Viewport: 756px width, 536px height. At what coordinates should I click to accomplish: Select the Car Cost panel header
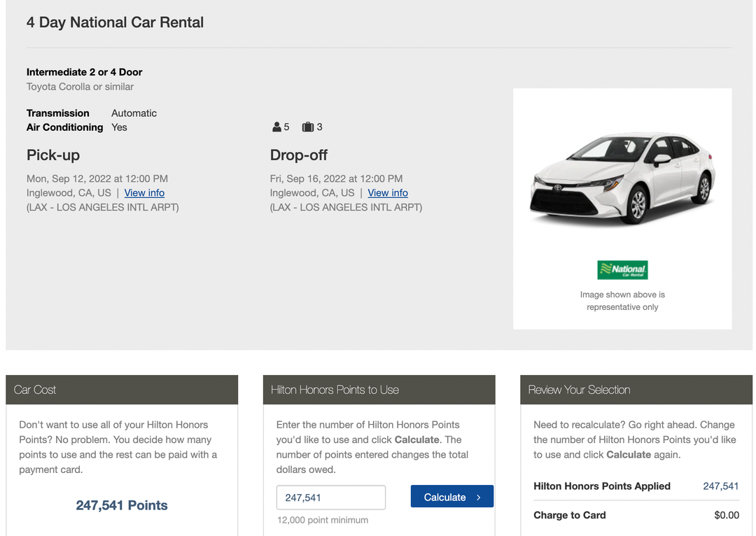(x=122, y=390)
